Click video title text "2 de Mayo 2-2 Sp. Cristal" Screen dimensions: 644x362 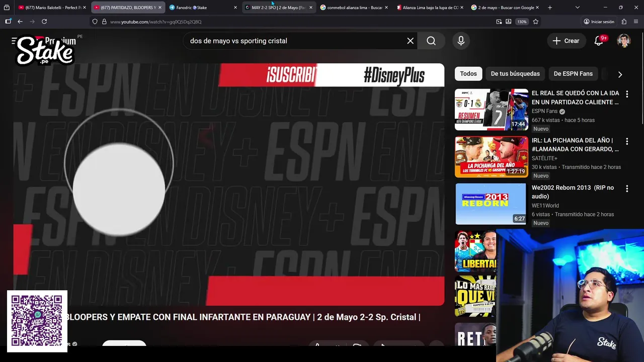pyautogui.click(x=366, y=317)
